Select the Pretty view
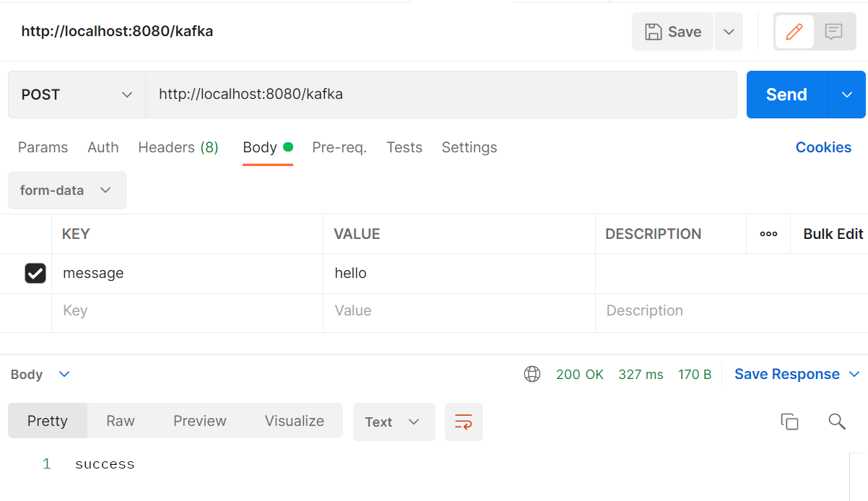The width and height of the screenshot is (868, 501). pyautogui.click(x=48, y=421)
